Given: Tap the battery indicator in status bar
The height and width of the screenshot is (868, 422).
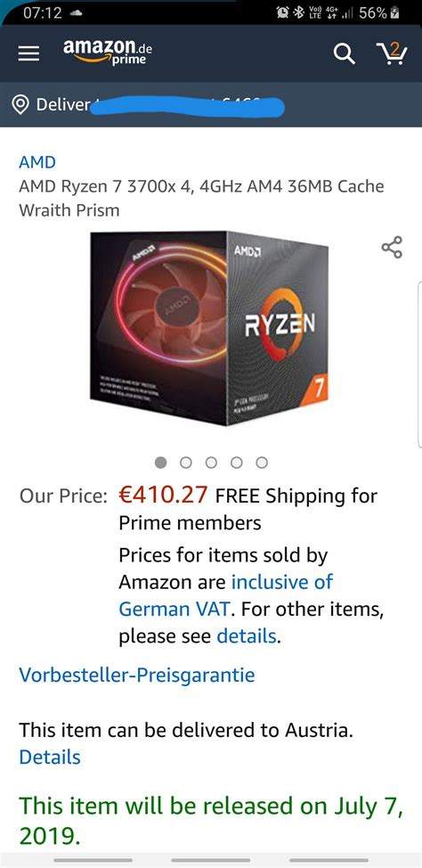Looking at the screenshot, I should point(394,13).
